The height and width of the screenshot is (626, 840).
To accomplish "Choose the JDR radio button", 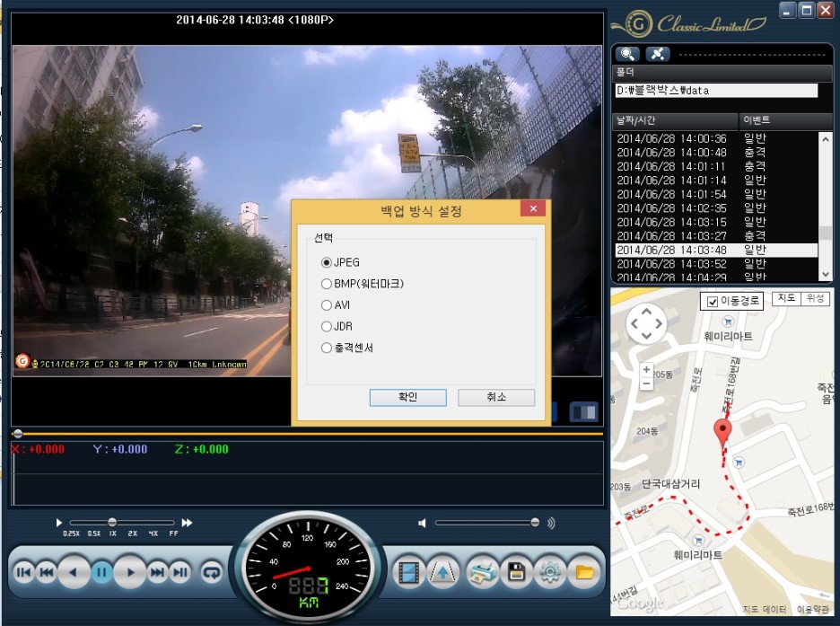I will pyautogui.click(x=327, y=327).
